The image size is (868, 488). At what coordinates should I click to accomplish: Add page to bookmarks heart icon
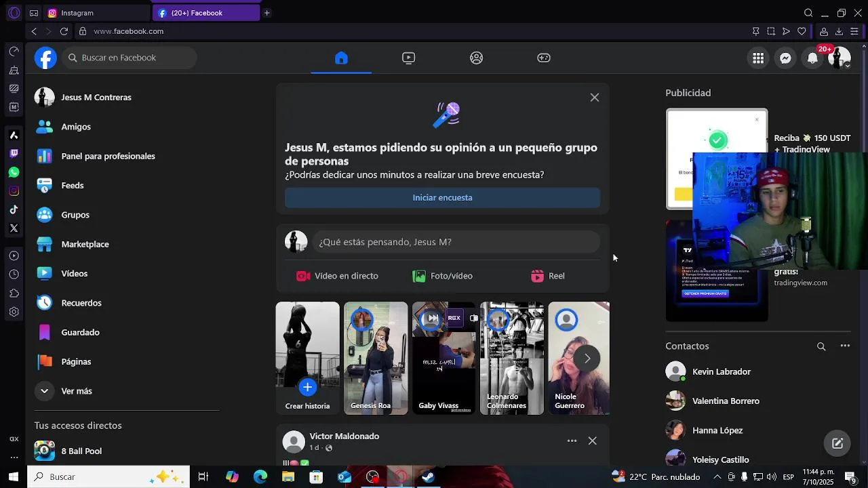pos(802,31)
